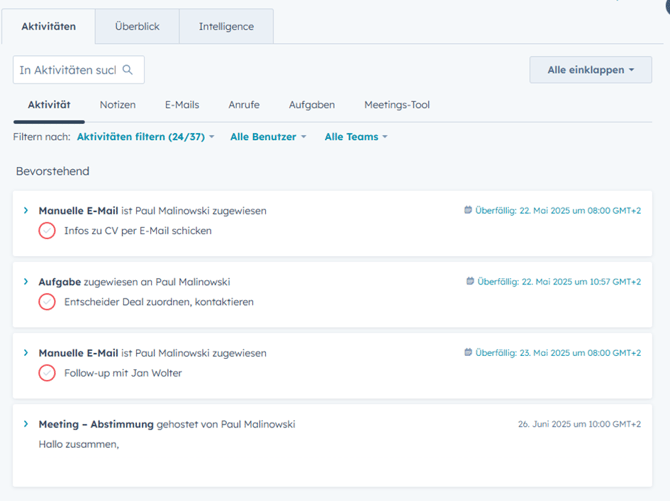Image resolution: width=670 pixels, height=501 pixels.
Task: Switch to the Intelligence tab
Action: coord(226,26)
